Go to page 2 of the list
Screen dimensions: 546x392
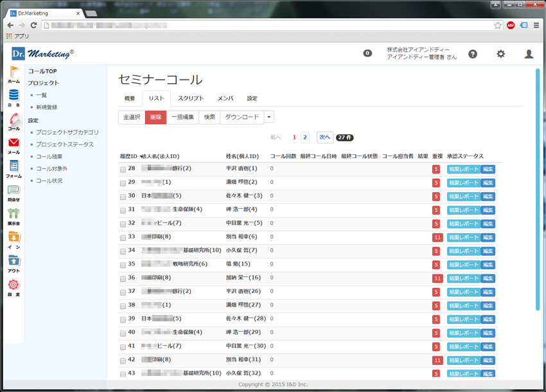304,137
